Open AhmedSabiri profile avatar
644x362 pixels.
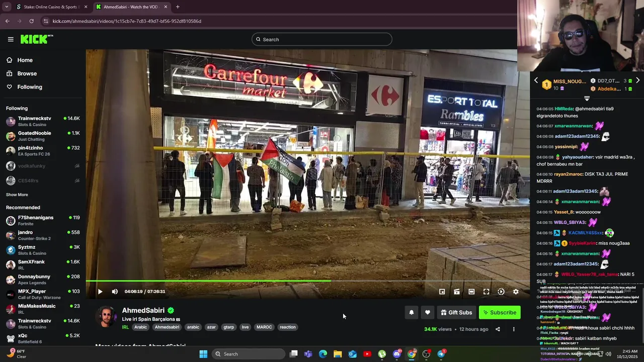106,317
